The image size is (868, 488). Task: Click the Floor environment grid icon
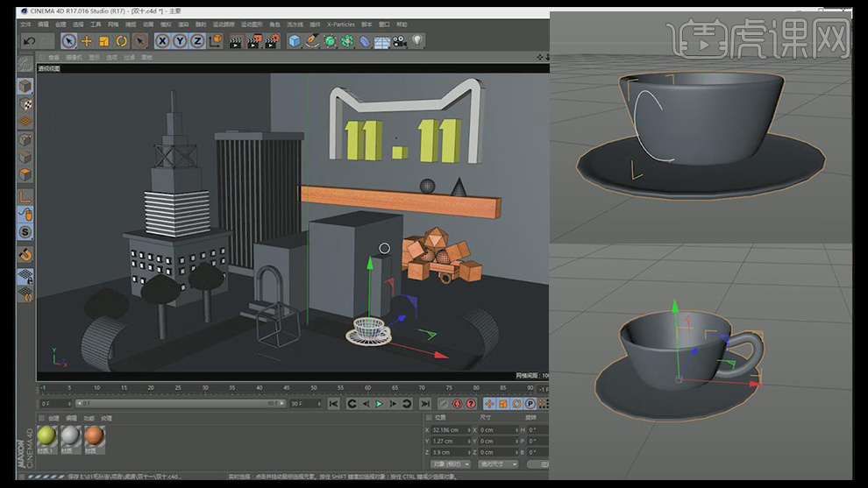click(x=382, y=42)
